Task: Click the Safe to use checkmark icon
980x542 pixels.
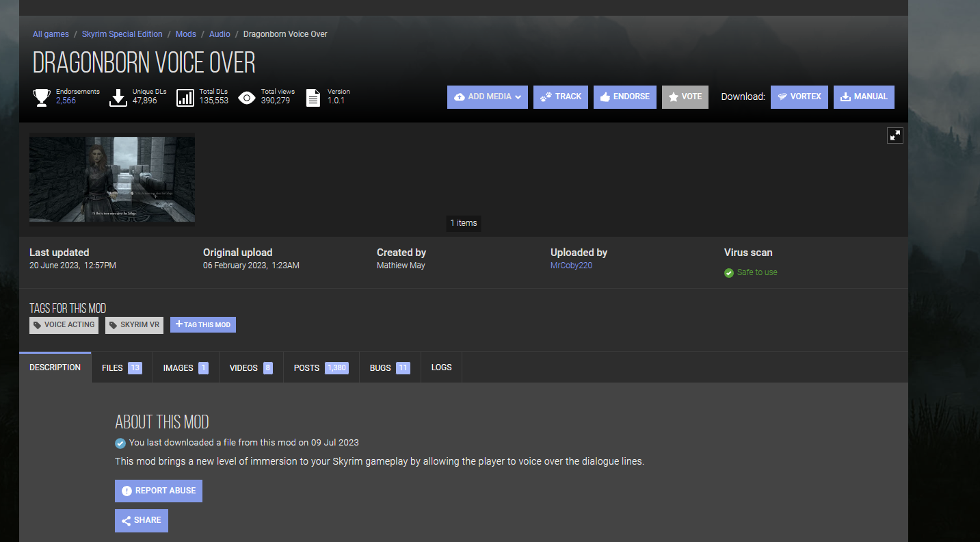Action: point(729,273)
